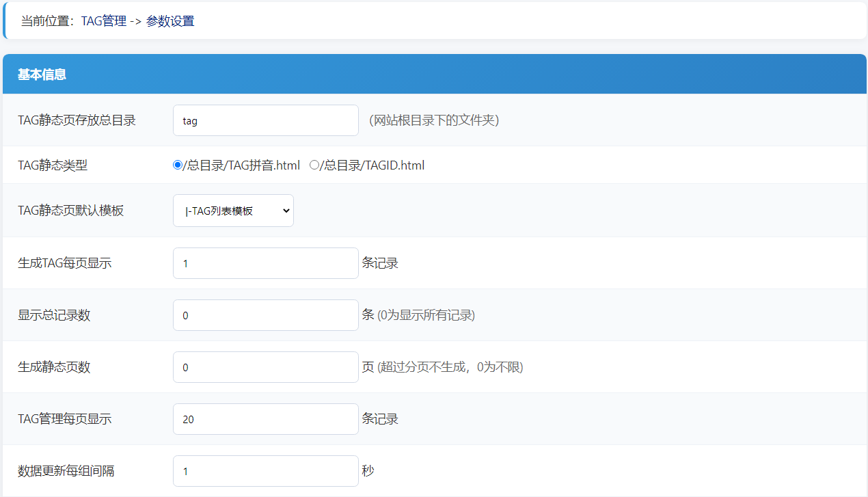Viewport: 868px width, 497px height.
Task: Select the "/总目录/TAGID.html" static type option
Action: pyautogui.click(x=314, y=165)
